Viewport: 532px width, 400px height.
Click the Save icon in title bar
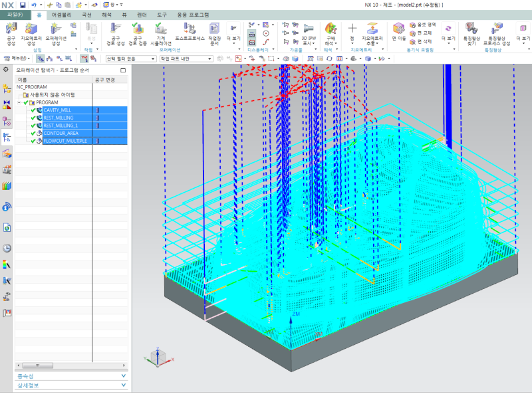(x=23, y=5)
